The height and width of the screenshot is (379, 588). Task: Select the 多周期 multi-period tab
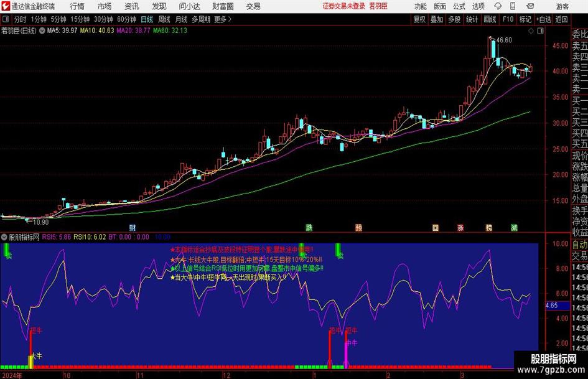click(200, 19)
